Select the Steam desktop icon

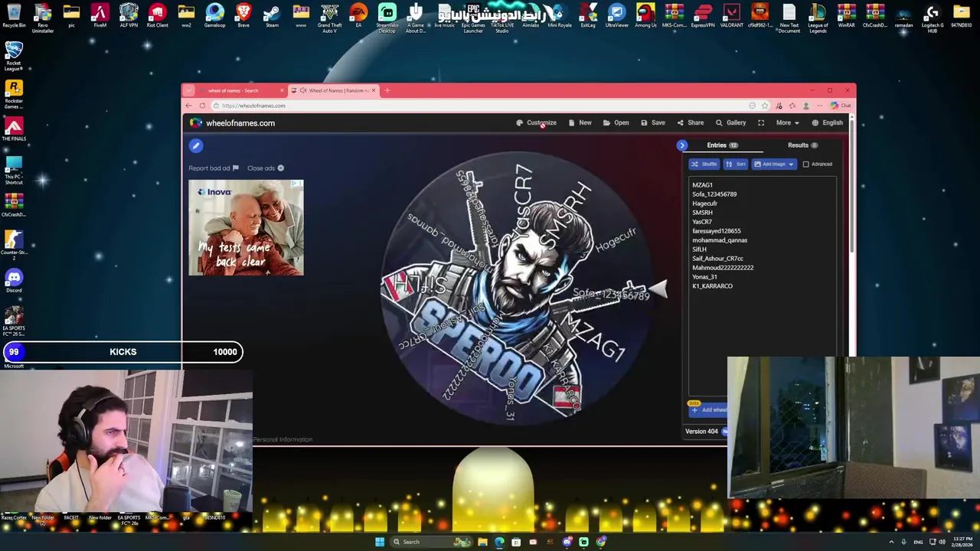[272, 15]
